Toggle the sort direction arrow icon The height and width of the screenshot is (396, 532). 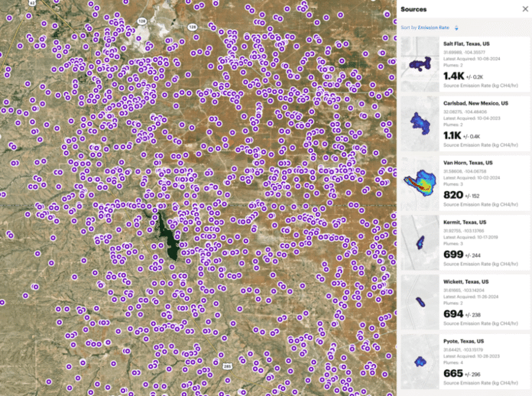tap(456, 28)
